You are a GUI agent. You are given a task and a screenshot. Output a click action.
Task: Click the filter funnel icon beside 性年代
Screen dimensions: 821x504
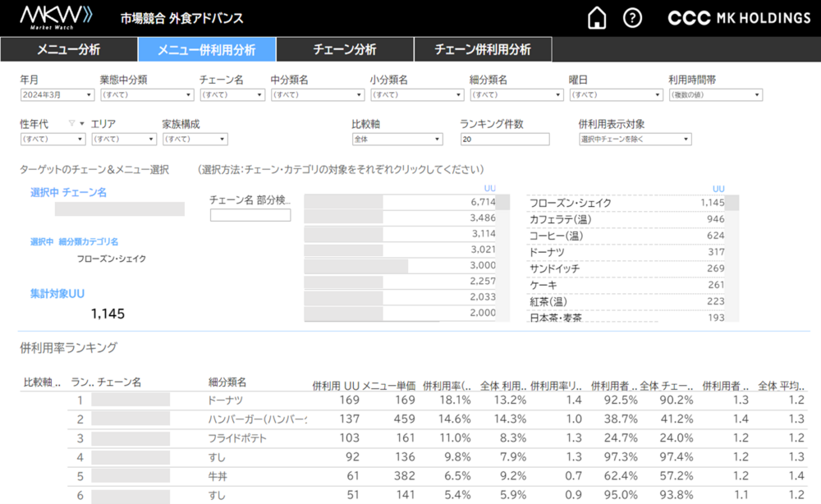[71, 124]
